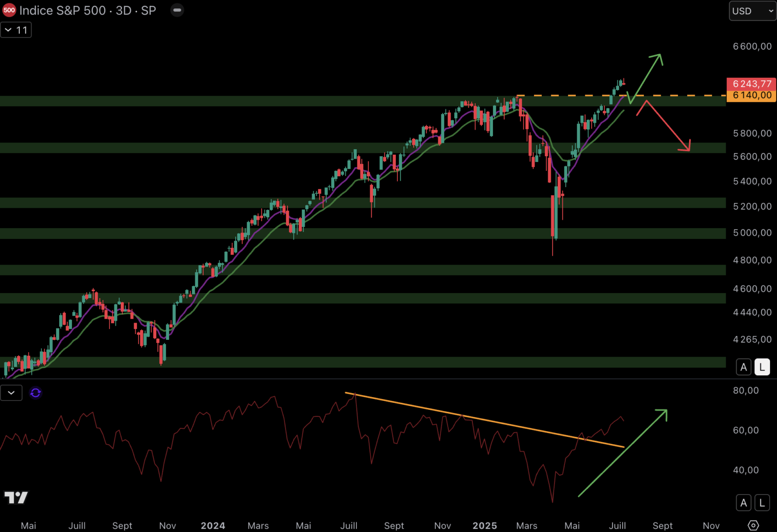
Task: Open chart settings gear at bottom right
Action: point(753,525)
